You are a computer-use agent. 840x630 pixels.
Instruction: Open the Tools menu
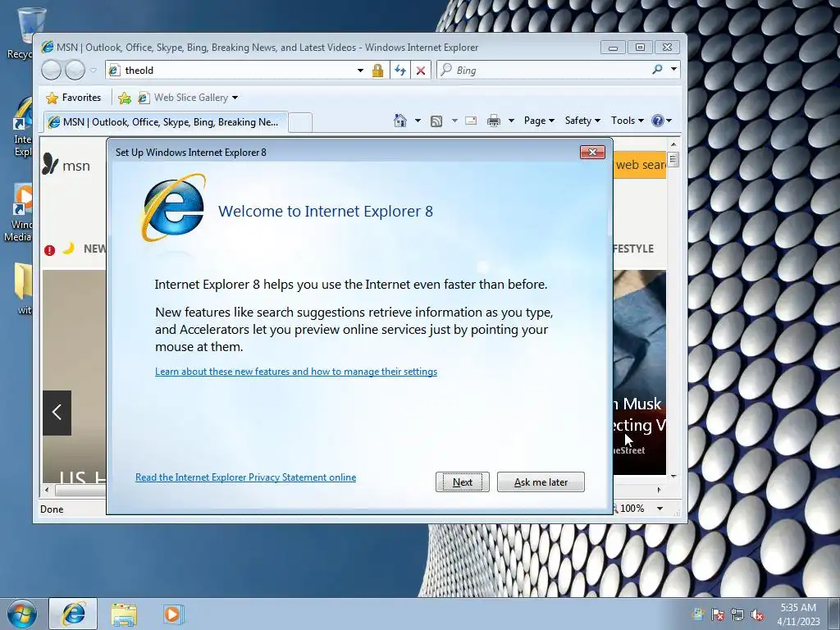point(627,121)
